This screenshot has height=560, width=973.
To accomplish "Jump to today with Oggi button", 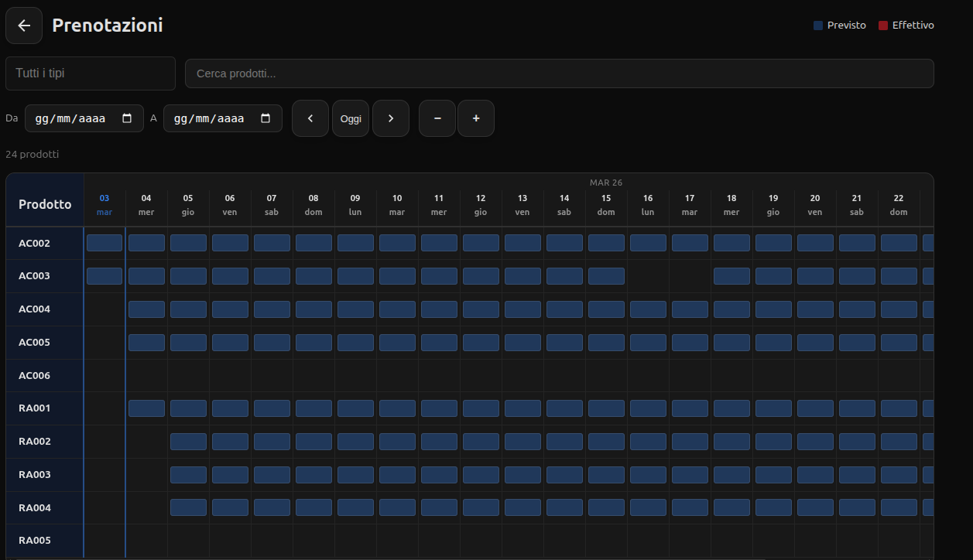I will (351, 118).
